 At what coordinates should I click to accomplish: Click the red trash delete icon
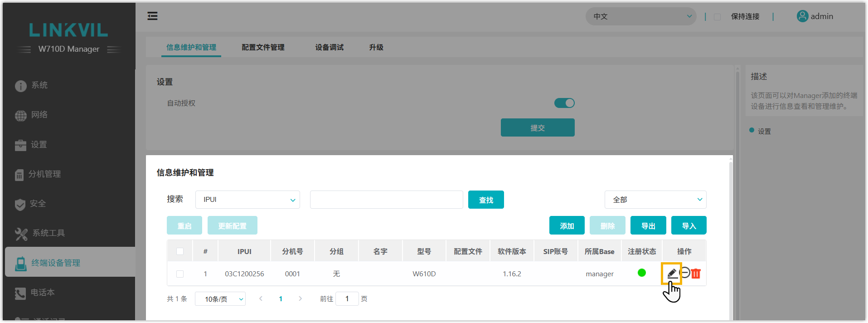696,274
